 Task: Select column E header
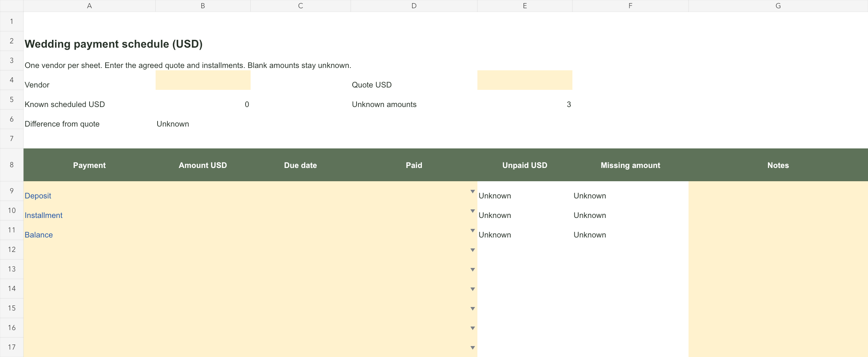click(525, 6)
